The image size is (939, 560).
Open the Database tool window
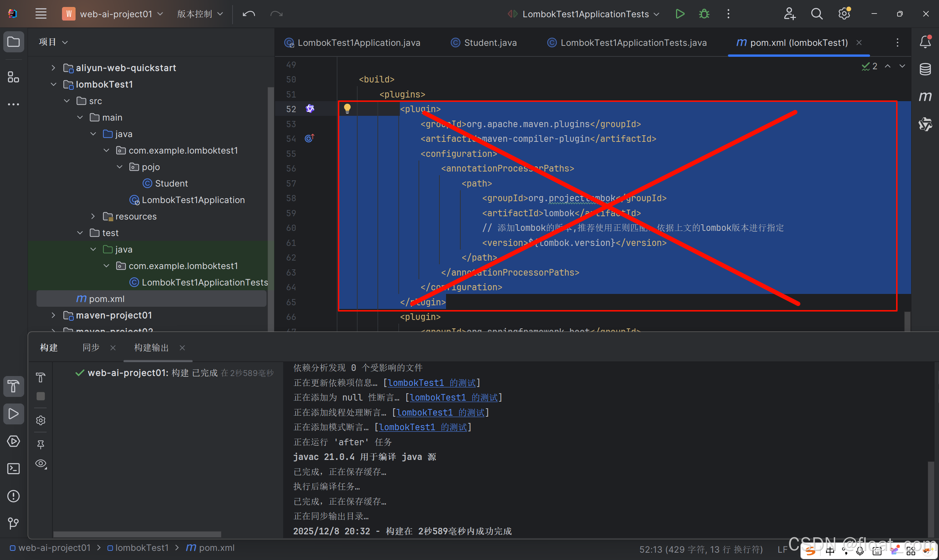point(925,69)
